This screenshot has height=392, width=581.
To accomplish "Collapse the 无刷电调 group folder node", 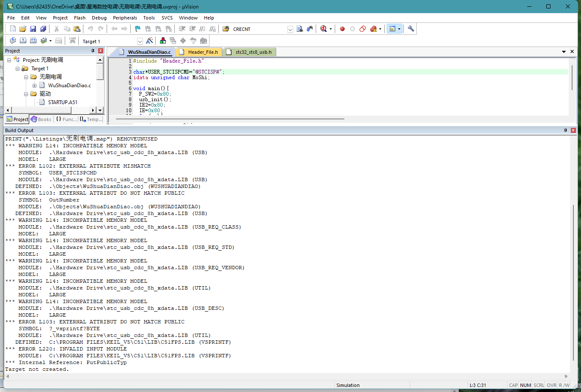I will [26, 77].
